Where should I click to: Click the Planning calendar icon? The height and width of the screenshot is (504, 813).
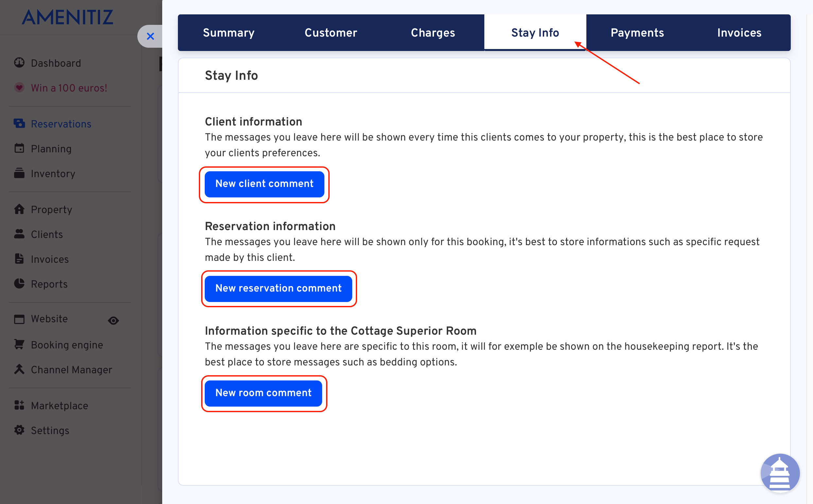coord(19,148)
